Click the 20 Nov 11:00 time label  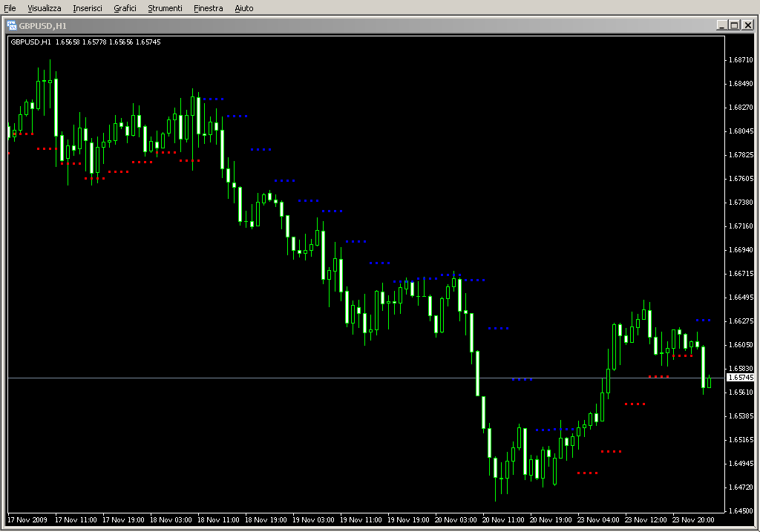[x=504, y=519]
